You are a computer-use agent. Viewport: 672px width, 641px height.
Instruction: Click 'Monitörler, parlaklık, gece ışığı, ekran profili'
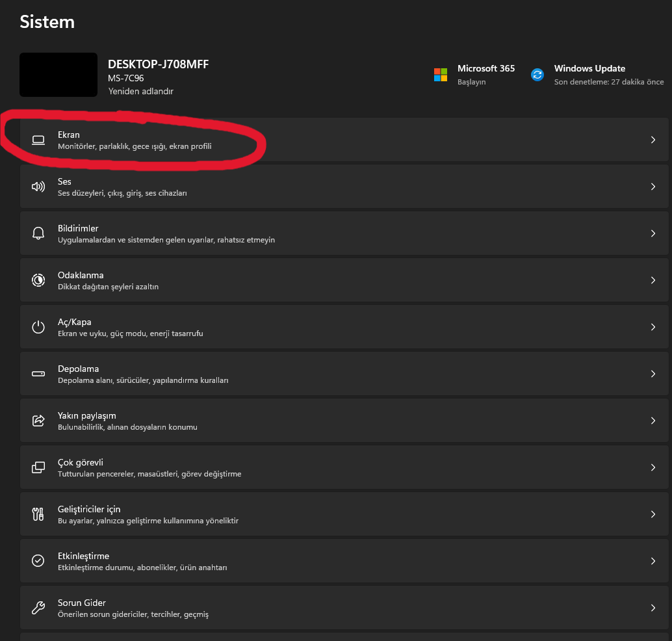tap(135, 146)
